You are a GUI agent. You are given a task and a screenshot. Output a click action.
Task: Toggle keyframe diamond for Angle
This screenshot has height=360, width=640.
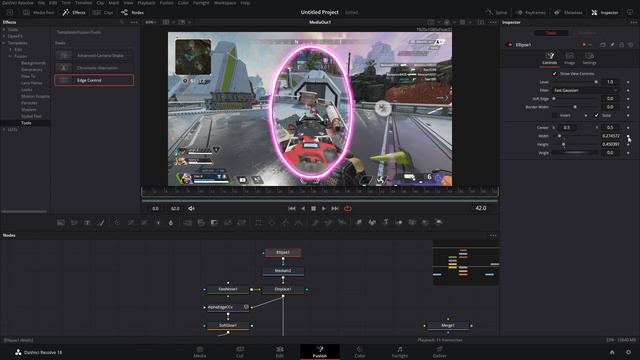click(x=628, y=153)
